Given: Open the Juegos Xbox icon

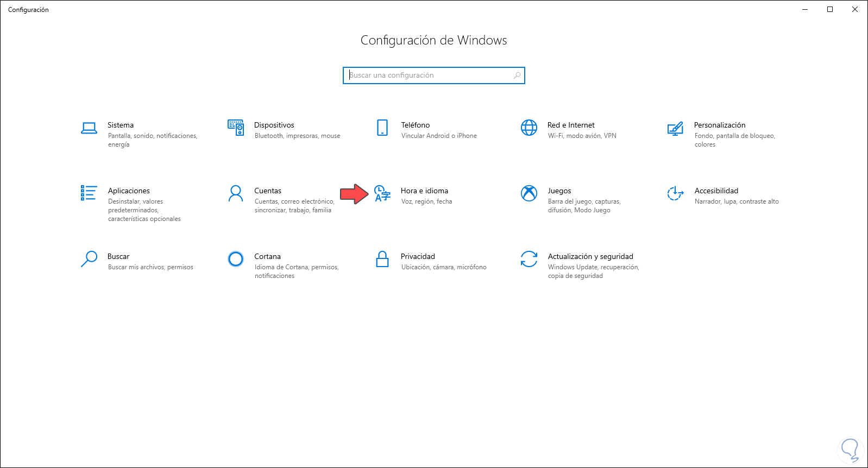Looking at the screenshot, I should tap(529, 193).
